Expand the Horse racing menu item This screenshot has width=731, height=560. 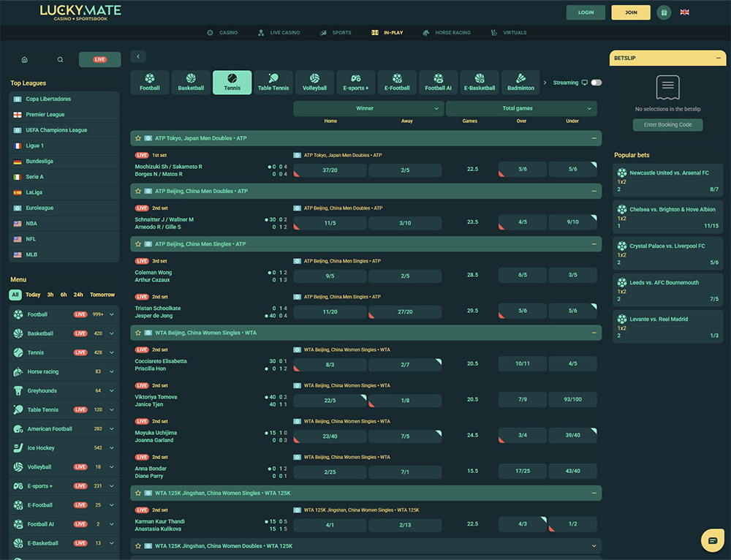(112, 371)
